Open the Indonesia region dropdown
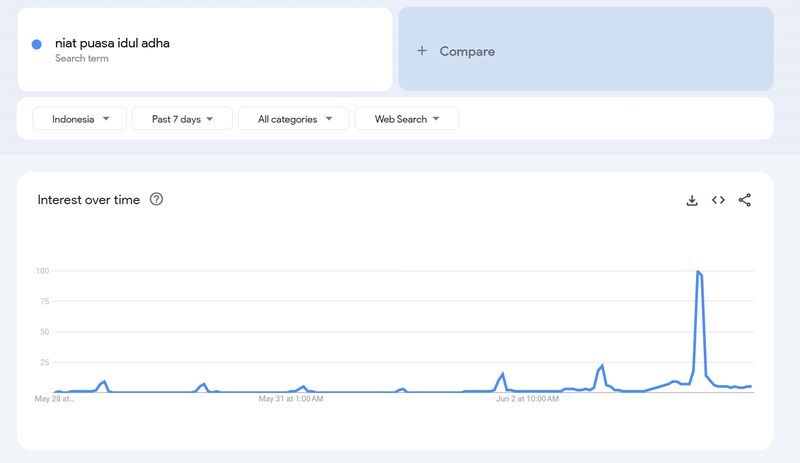The width and height of the screenshot is (800, 463). point(80,119)
